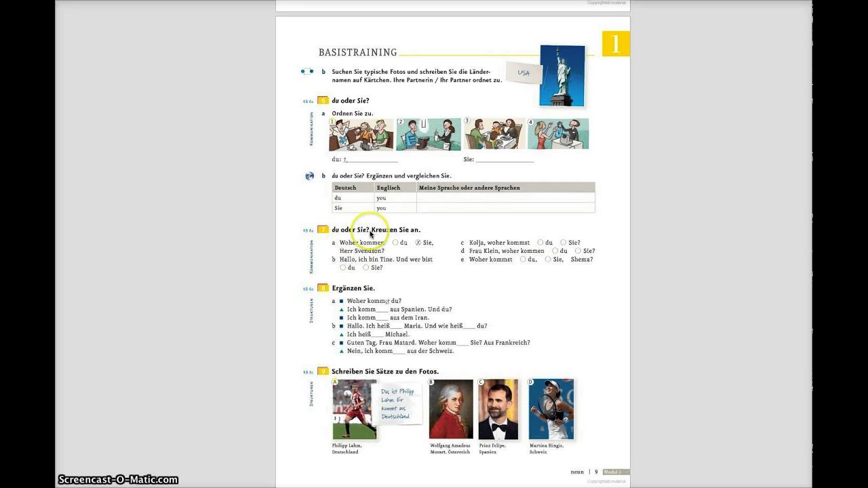Click the 'BASISTRAINING' page heading
The height and width of the screenshot is (488, 868).
[357, 52]
